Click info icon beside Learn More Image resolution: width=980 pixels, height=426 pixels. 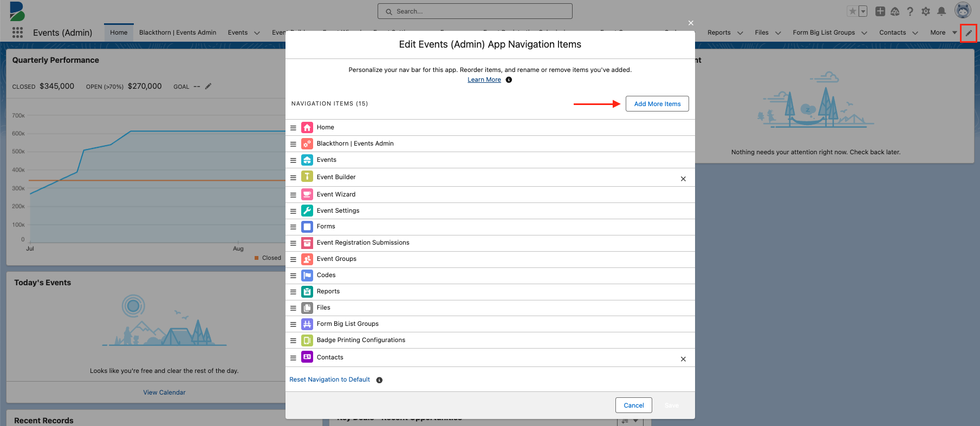(x=509, y=80)
